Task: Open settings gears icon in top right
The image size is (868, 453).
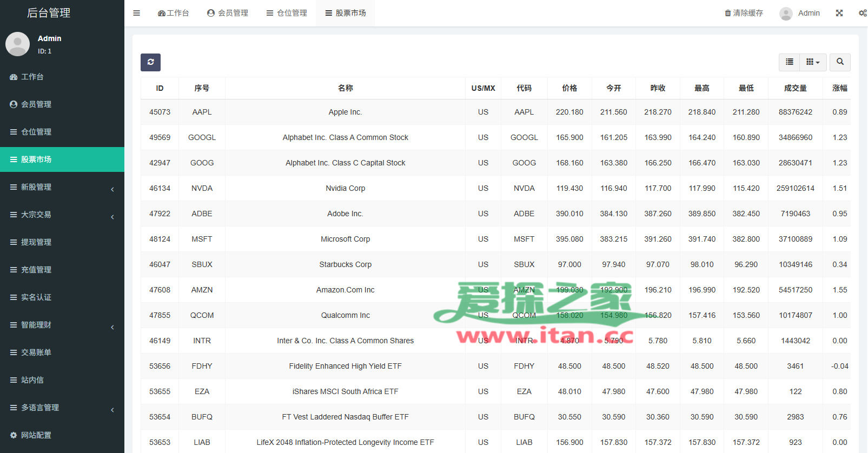Action: (862, 13)
